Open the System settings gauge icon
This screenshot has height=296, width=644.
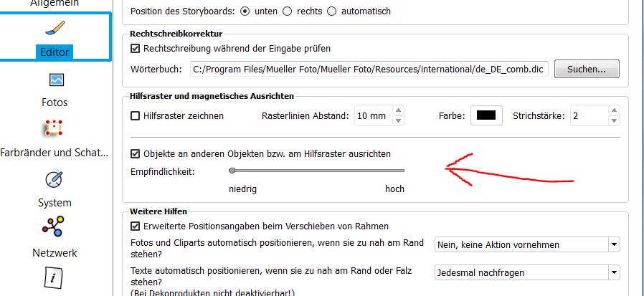[x=55, y=178]
